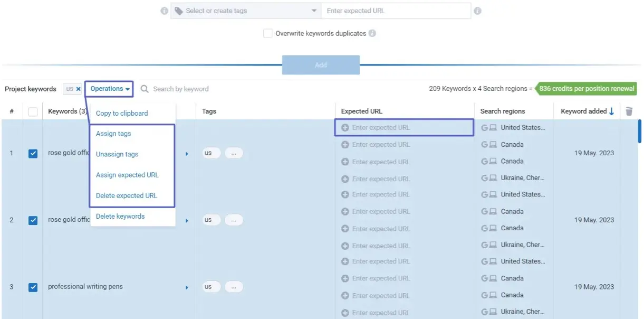644x319 pixels.
Task: Click row 2 fourth Enter expected URL field
Action: [x=381, y=246]
